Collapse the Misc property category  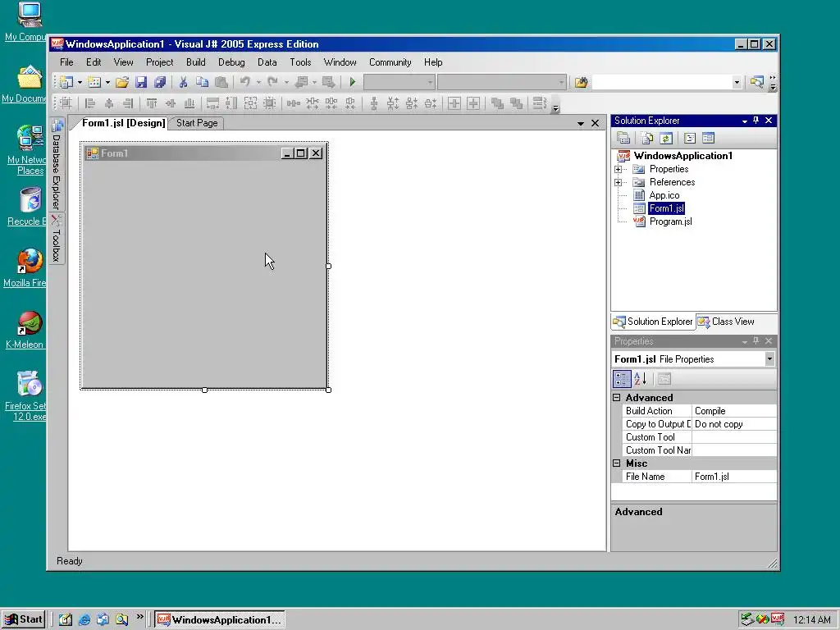(x=617, y=463)
